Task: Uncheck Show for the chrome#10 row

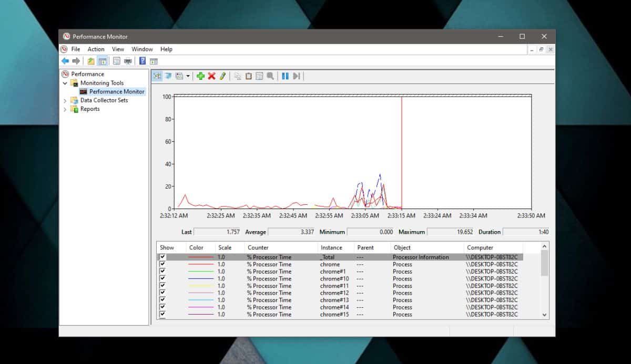Action: (162, 278)
